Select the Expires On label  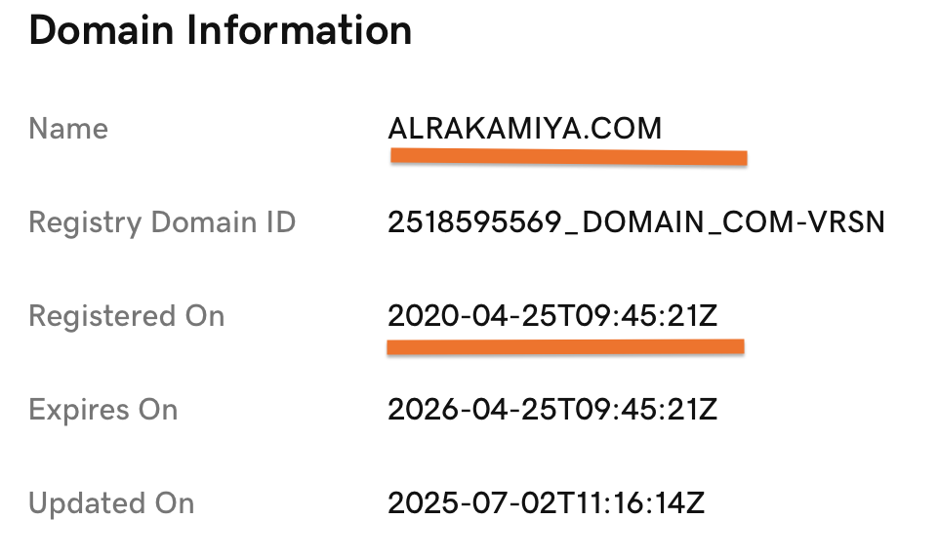(103, 410)
